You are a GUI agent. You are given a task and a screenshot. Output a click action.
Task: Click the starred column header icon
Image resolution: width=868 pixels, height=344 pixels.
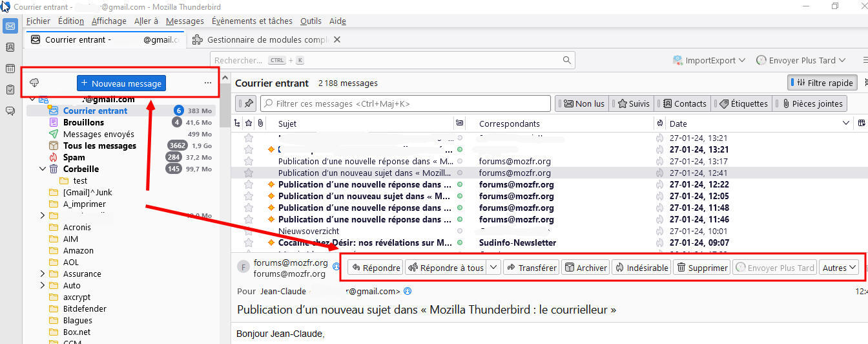click(249, 123)
